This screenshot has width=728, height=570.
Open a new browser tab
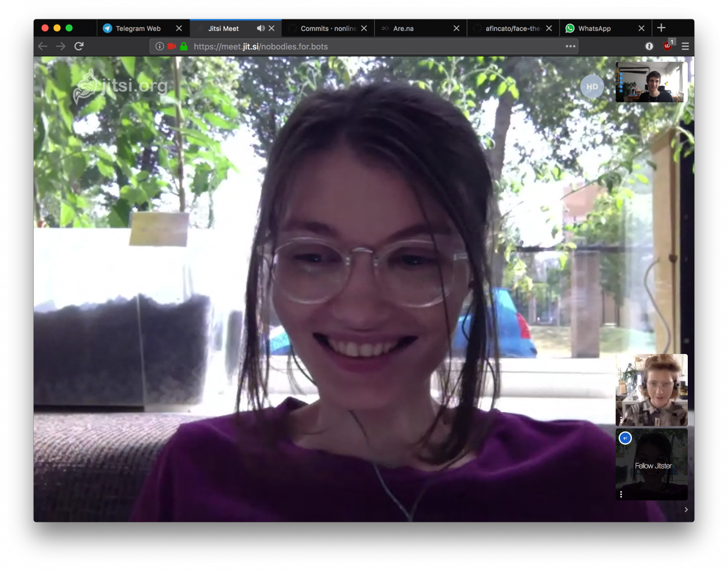[661, 28]
